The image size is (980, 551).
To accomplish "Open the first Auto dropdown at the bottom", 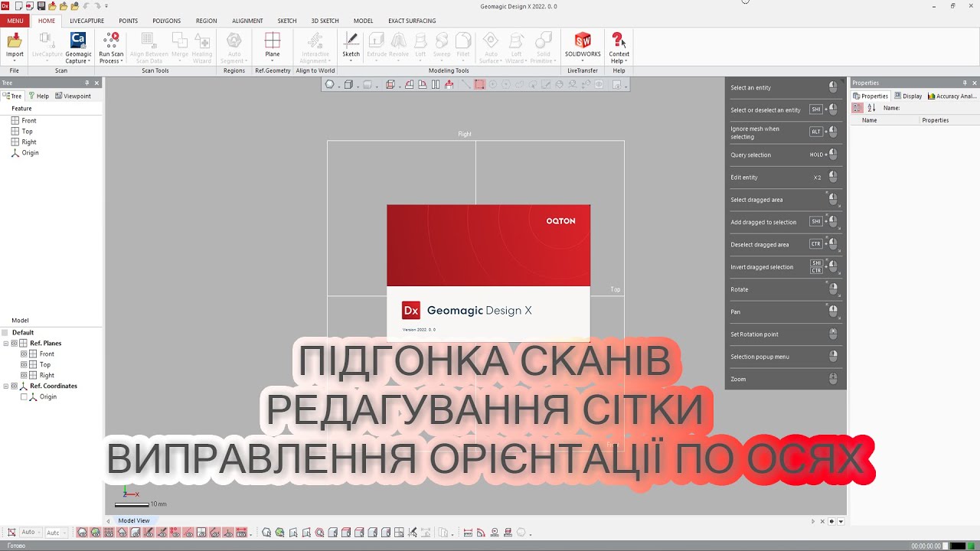I will [31, 532].
